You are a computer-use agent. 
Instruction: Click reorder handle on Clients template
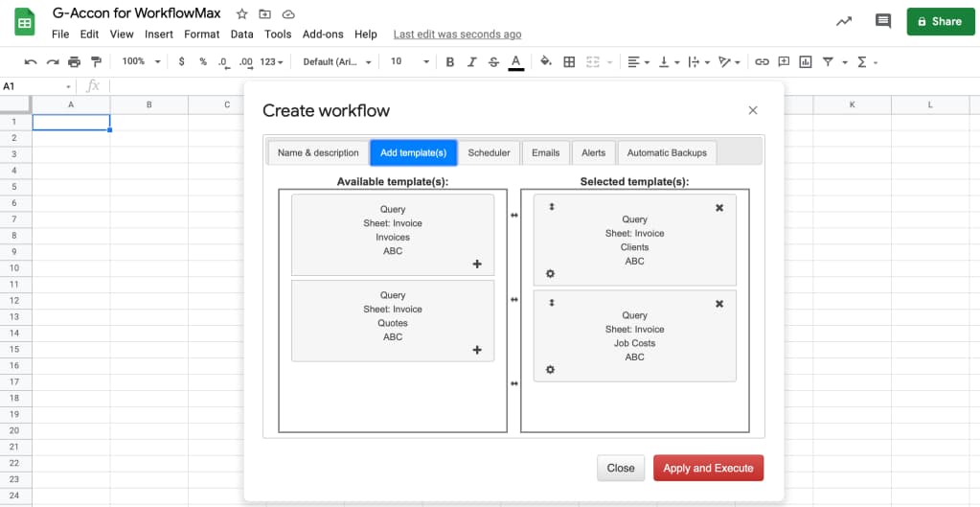(x=551, y=206)
